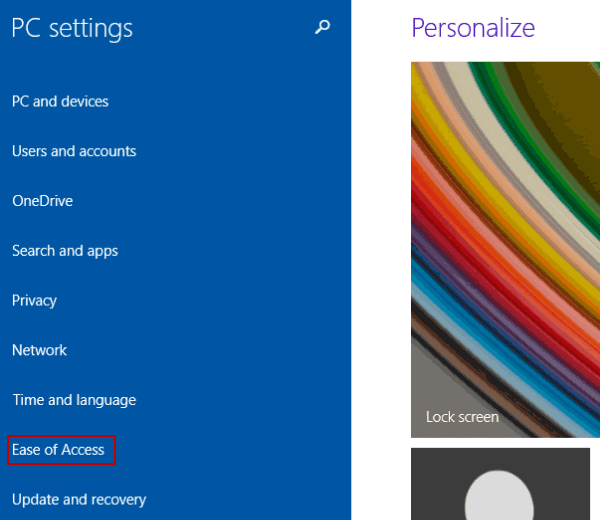
Task: Open Search and apps settings
Action: pyautogui.click(x=65, y=251)
